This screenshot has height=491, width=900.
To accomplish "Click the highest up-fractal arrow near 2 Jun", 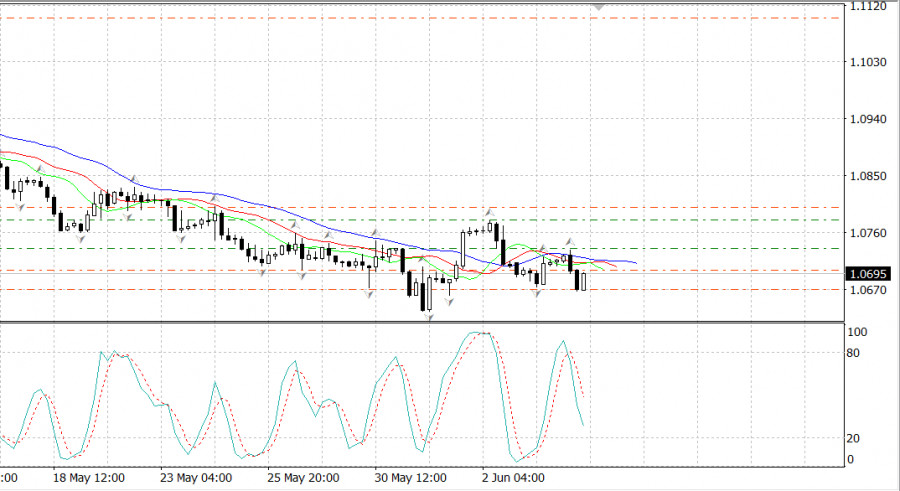I will 490,211.
